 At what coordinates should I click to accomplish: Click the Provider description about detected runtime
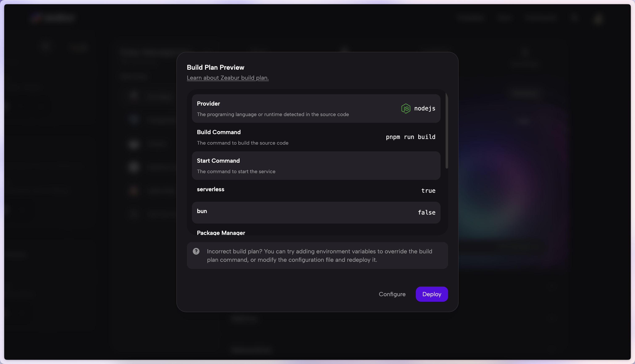[x=273, y=114]
